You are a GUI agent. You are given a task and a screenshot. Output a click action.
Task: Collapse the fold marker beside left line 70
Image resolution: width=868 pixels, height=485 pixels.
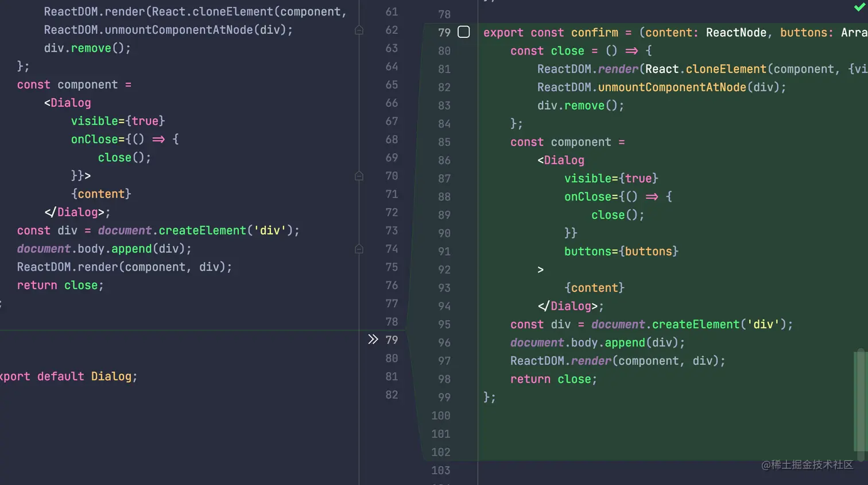point(359,176)
